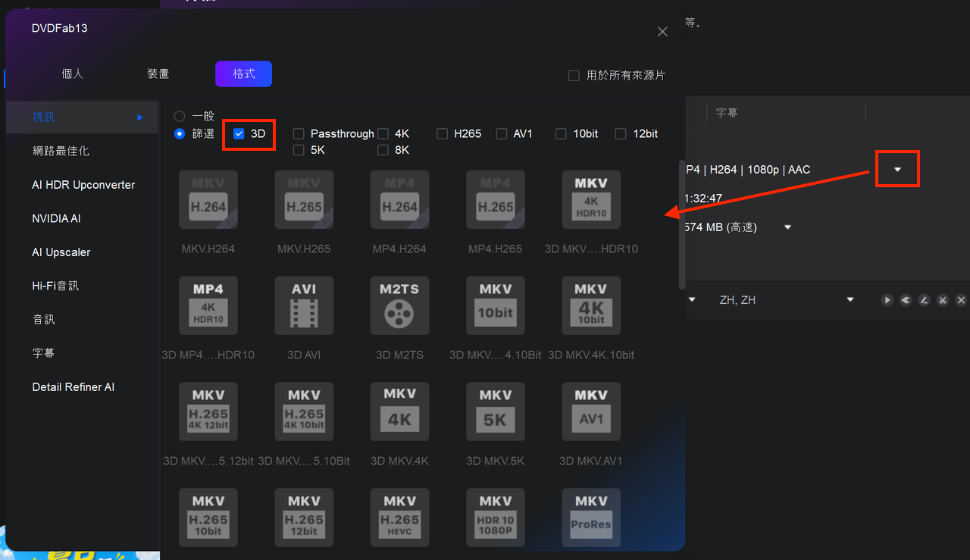Select MKV H.265 4K 12bit profile icon
The width and height of the screenshot is (970, 560).
pyautogui.click(x=208, y=411)
